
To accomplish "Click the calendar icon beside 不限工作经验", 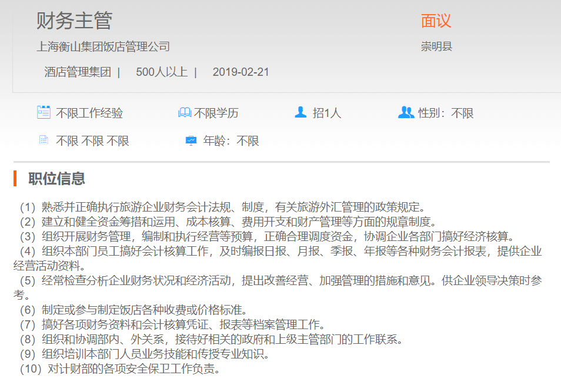I will (44, 112).
